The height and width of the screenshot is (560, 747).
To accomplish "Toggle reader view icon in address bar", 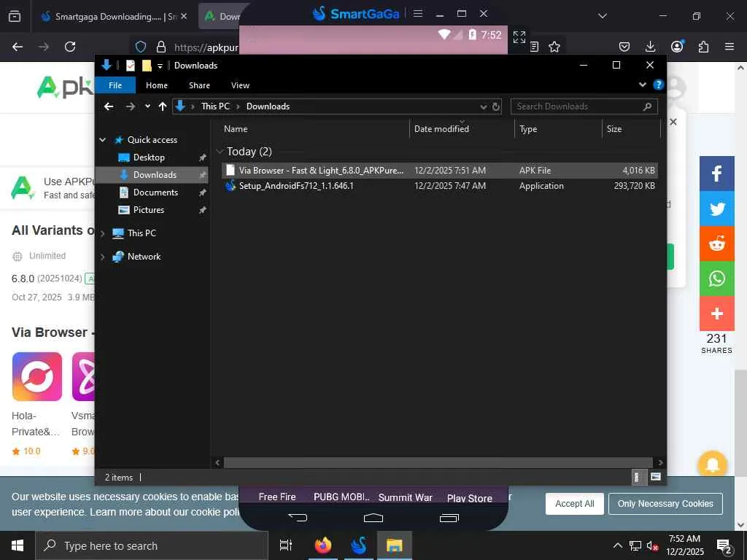I will tap(535, 47).
